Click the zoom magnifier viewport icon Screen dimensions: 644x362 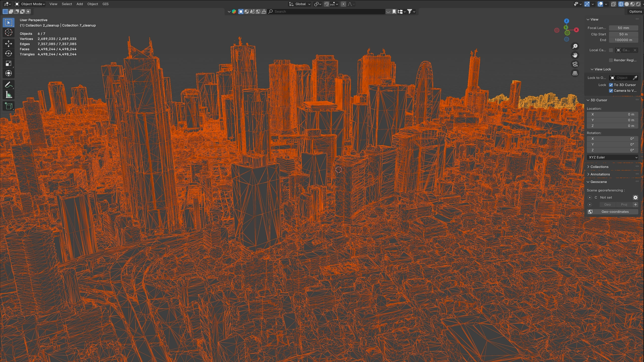[575, 46]
